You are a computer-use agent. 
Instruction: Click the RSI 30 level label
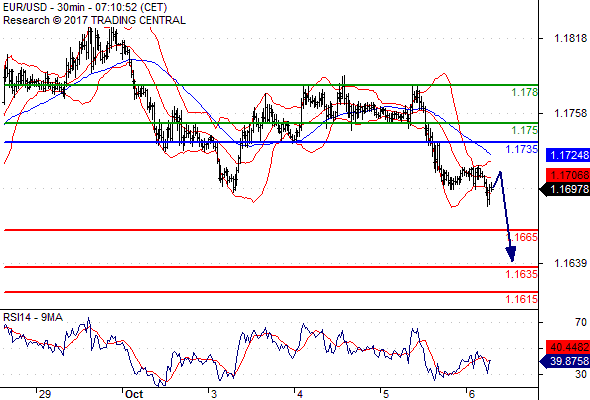click(x=581, y=374)
